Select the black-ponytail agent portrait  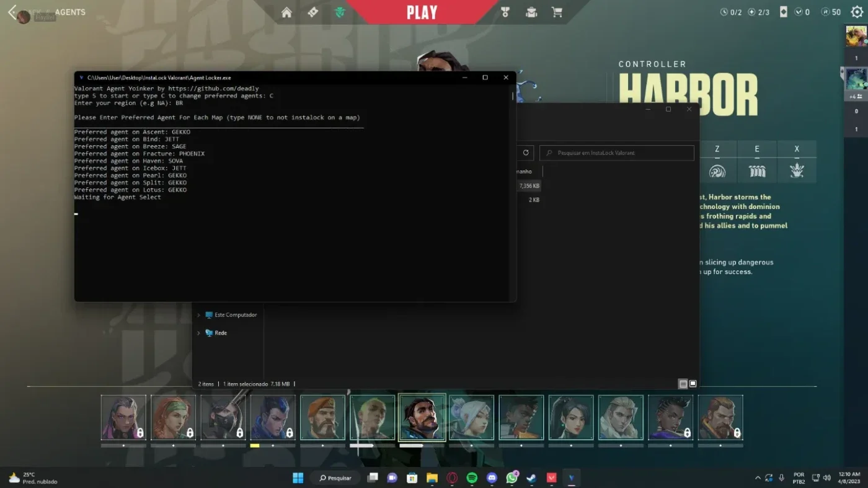571,417
